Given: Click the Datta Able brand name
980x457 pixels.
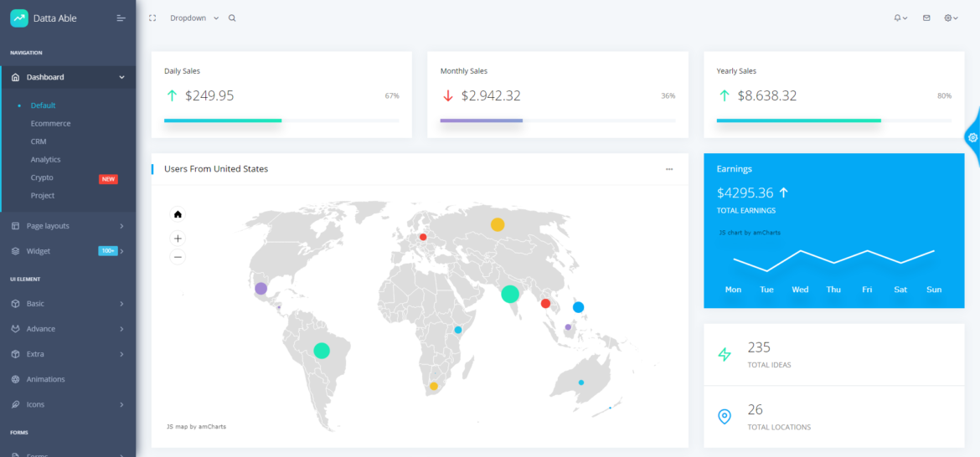Looking at the screenshot, I should point(55,18).
